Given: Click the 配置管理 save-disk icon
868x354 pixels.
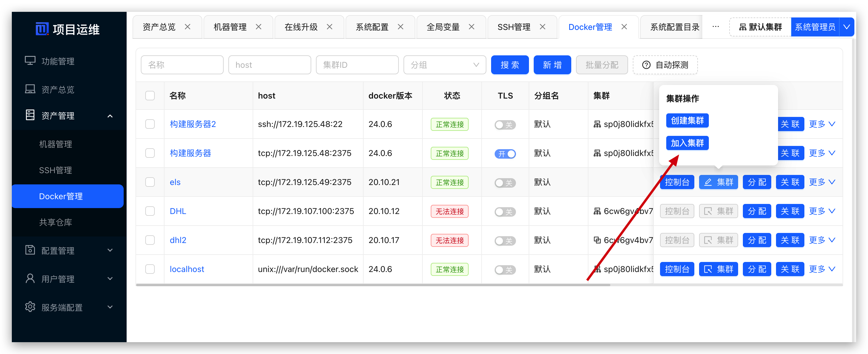Looking at the screenshot, I should click(30, 250).
